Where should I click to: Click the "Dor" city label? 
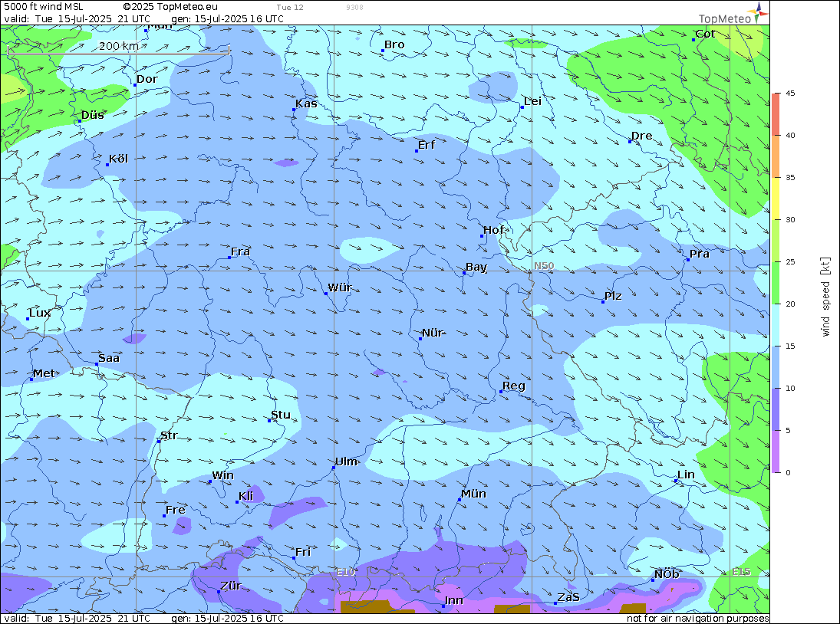tap(147, 79)
